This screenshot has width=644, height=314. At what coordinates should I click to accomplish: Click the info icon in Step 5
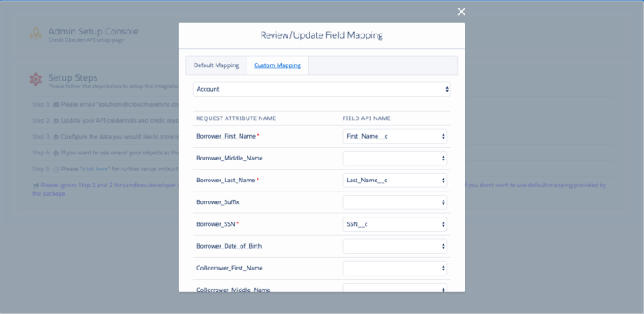(56, 169)
